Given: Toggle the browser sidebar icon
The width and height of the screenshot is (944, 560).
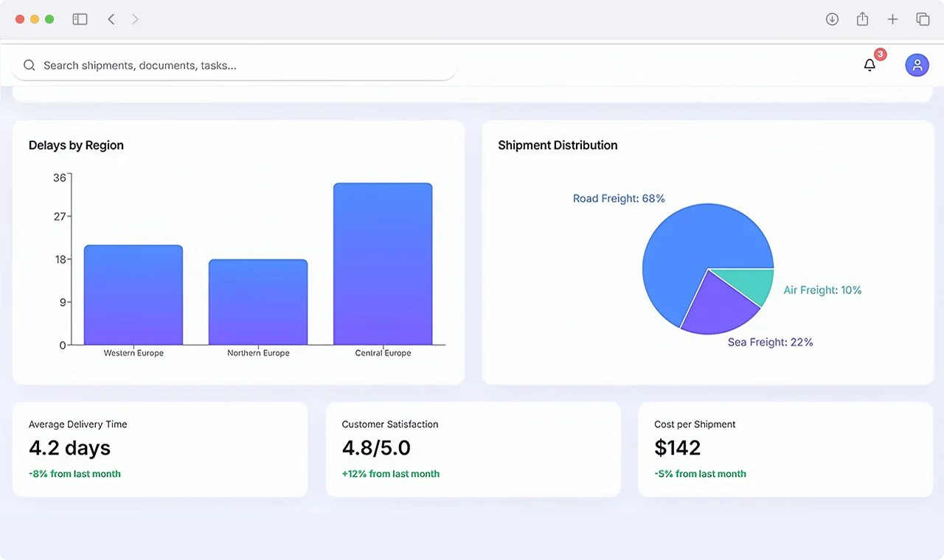Looking at the screenshot, I should 80,19.
